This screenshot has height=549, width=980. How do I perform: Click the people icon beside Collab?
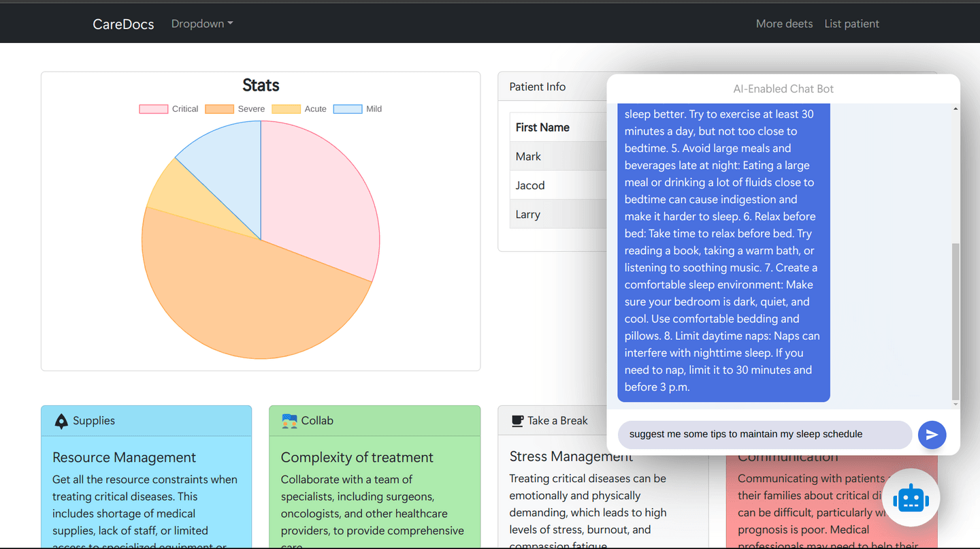[x=289, y=421]
